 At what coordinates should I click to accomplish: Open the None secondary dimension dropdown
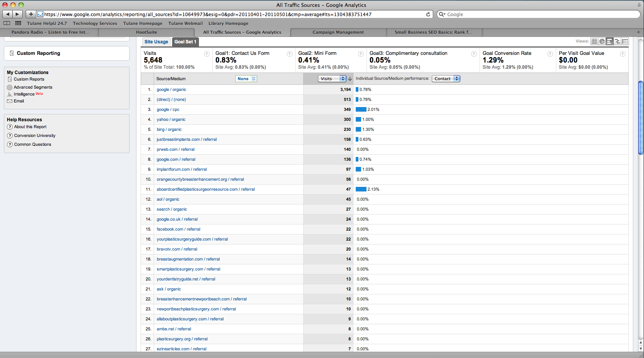point(246,79)
